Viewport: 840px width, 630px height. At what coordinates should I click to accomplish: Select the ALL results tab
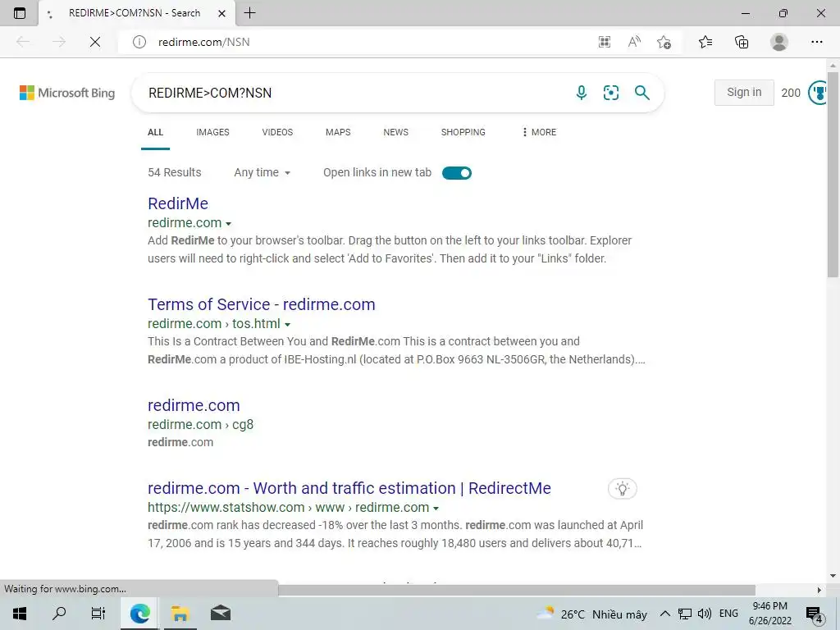[x=155, y=132]
